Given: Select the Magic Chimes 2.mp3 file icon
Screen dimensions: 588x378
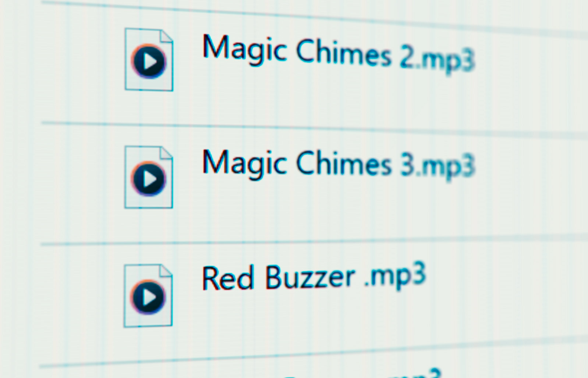Looking at the screenshot, I should click(x=149, y=60).
